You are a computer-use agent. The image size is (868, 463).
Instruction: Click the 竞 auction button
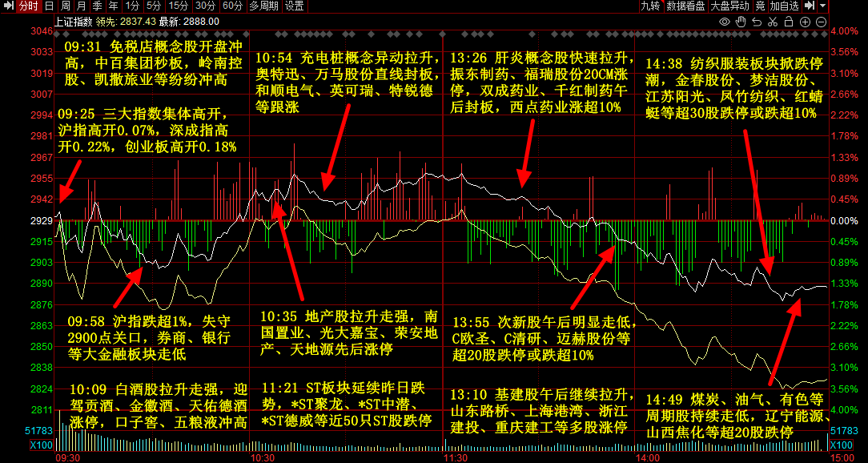pos(760,6)
